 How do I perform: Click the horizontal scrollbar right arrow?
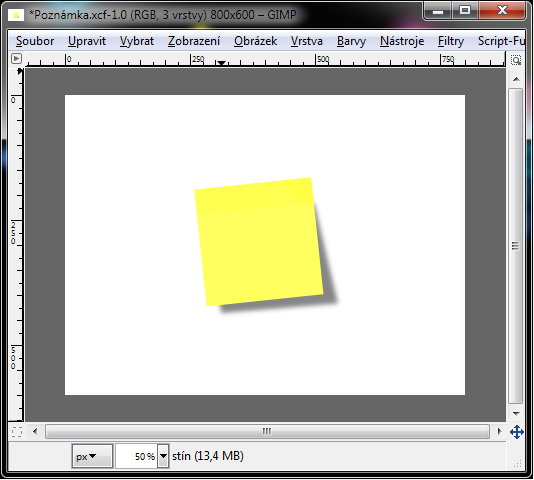click(x=499, y=431)
